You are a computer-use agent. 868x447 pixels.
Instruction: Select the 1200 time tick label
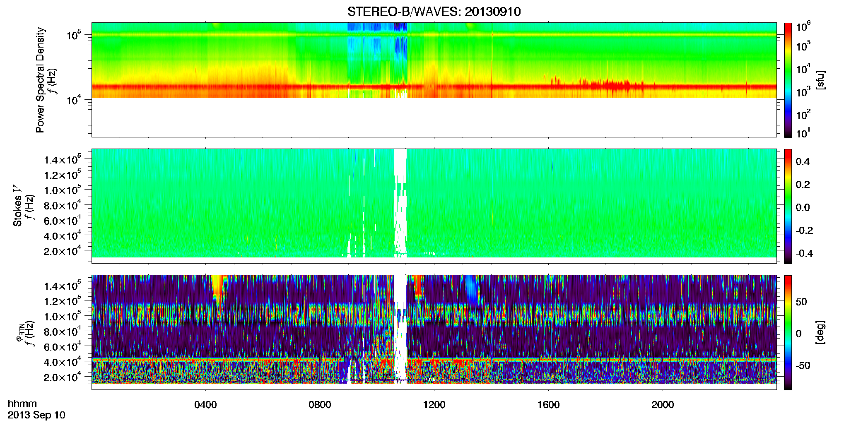(434, 405)
